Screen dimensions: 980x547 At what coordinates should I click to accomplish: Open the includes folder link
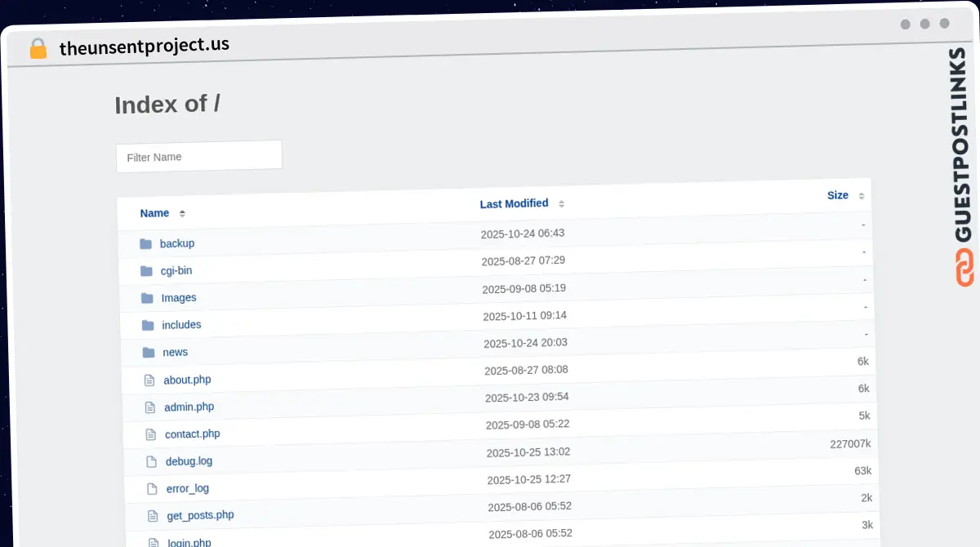[181, 325]
